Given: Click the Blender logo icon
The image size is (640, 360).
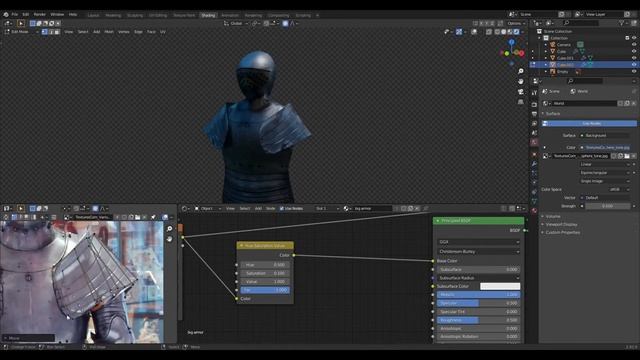Looking at the screenshot, I should [6, 14].
